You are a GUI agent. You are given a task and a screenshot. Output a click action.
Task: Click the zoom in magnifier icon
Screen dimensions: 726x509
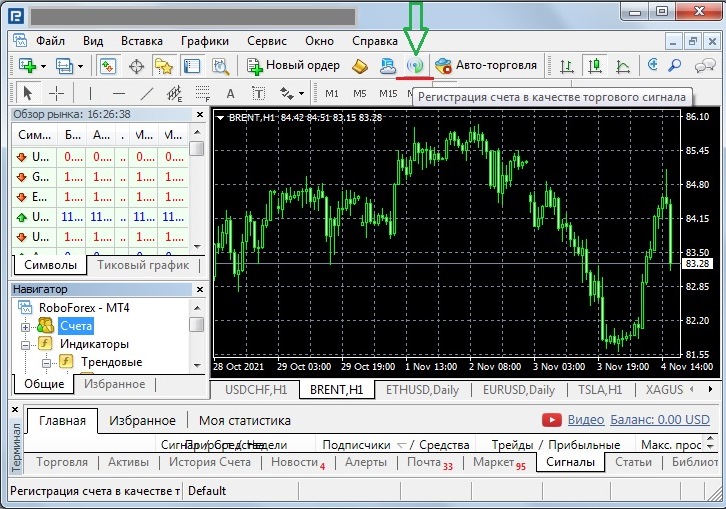pyautogui.click(x=653, y=66)
